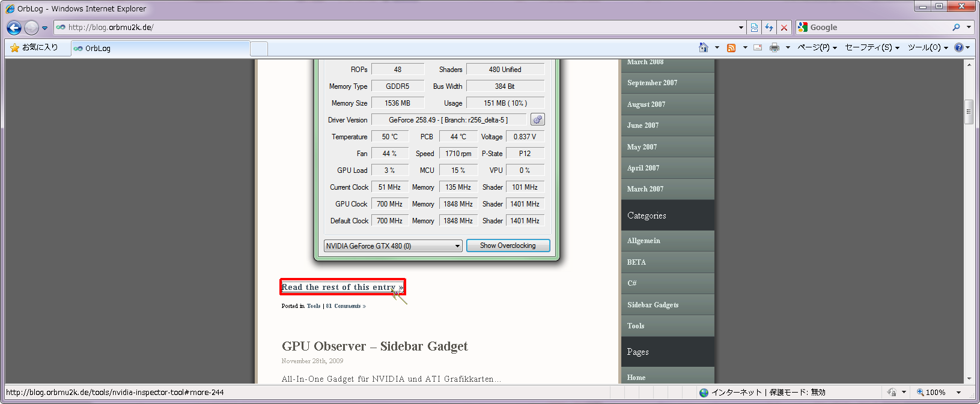Viewport: 980px width, 404px height.
Task: Click the 'All-In-One Gadget für NVIDIA' text line
Action: 391,379
